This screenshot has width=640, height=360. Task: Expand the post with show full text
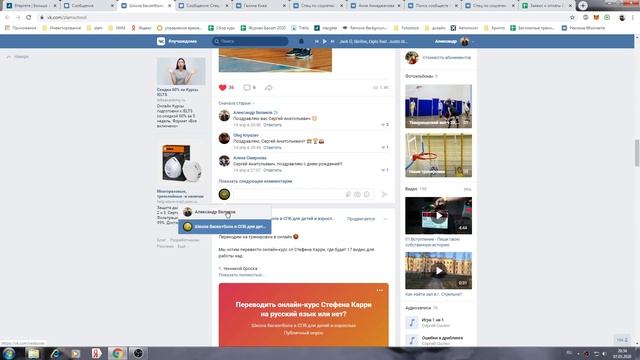[x=241, y=275]
